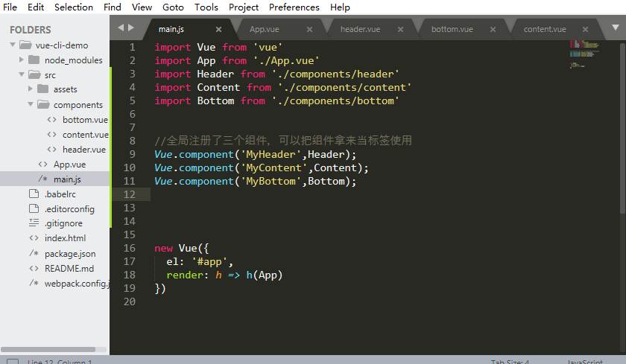This screenshot has height=364, width=626.
Task: Click the content.vue markup file icon
Action: click(x=51, y=135)
